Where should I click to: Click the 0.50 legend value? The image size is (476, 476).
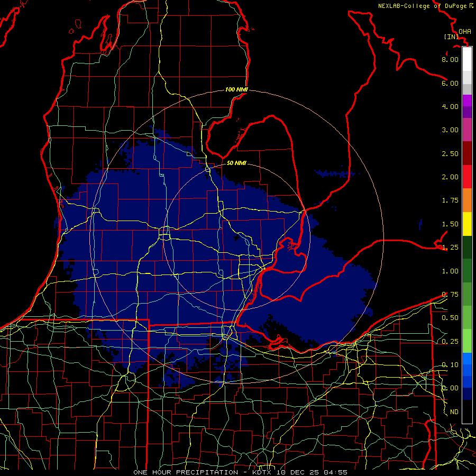[450, 318]
